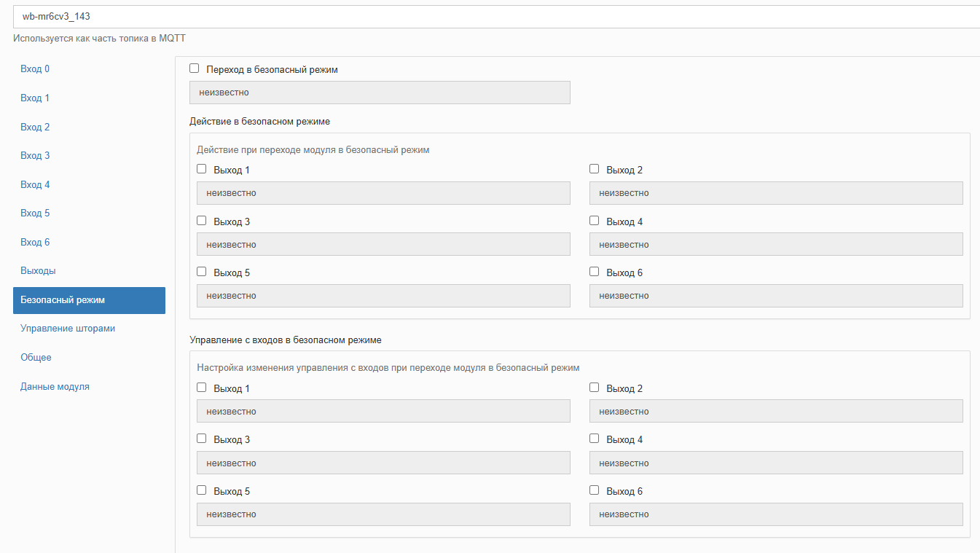Open the "Управление шторами" tab
The height and width of the screenshot is (553, 980).
[68, 329]
